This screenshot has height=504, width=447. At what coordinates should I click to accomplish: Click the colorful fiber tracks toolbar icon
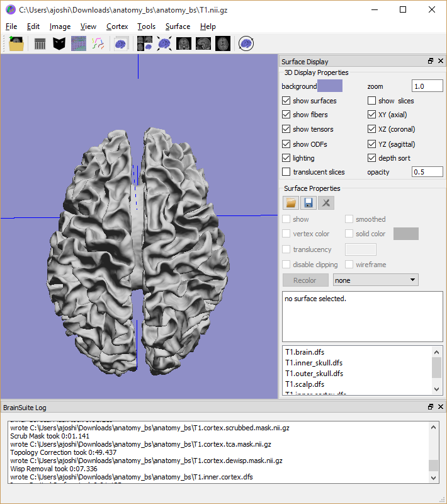point(98,43)
